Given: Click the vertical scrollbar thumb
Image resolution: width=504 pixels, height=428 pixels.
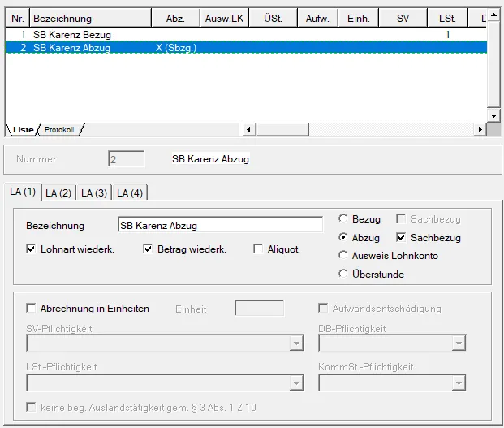Looking at the screenshot, I should click(x=493, y=65).
